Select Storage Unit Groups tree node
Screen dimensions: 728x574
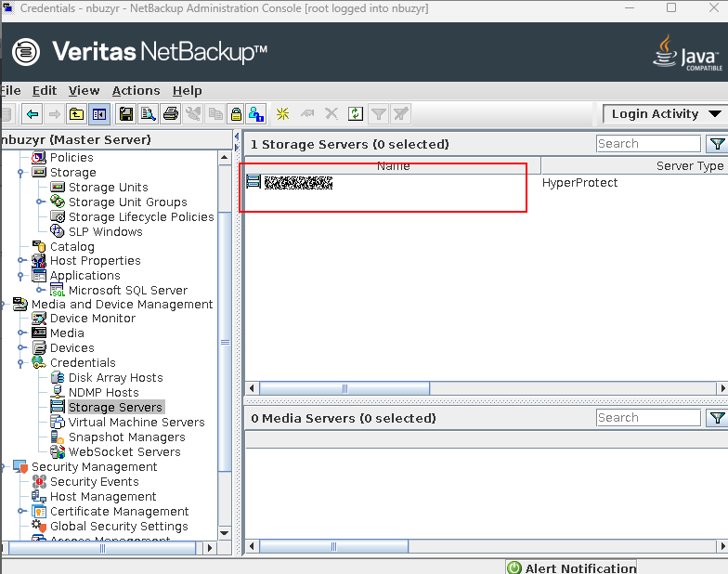click(x=128, y=202)
